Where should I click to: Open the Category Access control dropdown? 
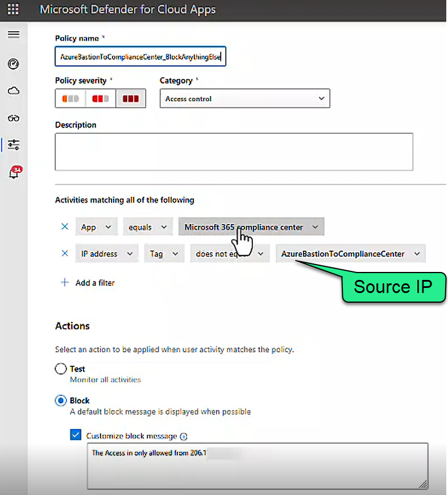245,98
